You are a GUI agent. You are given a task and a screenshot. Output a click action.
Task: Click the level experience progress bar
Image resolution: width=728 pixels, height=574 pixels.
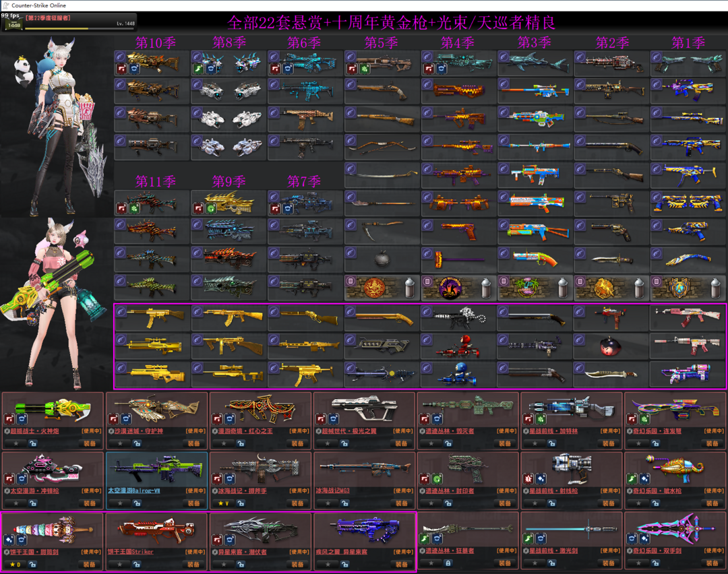[x=80, y=29]
